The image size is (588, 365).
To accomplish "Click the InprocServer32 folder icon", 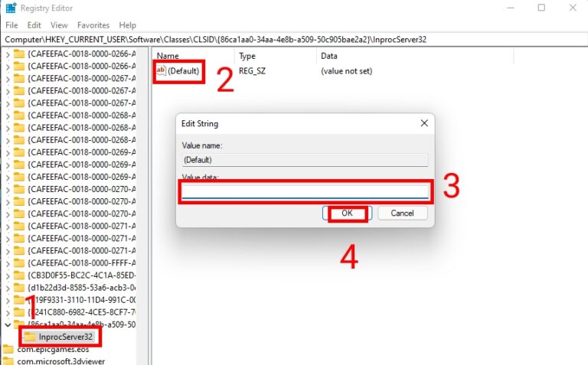I will [31, 337].
